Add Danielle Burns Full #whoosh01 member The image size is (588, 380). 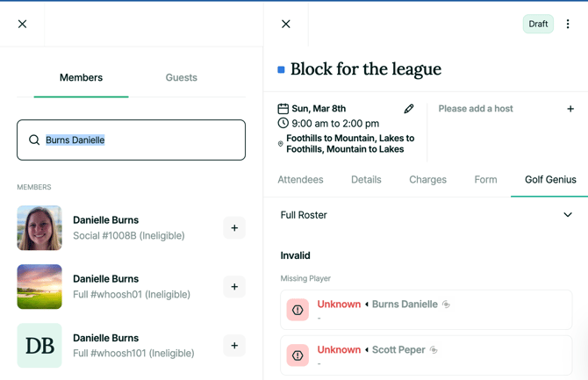tap(234, 287)
